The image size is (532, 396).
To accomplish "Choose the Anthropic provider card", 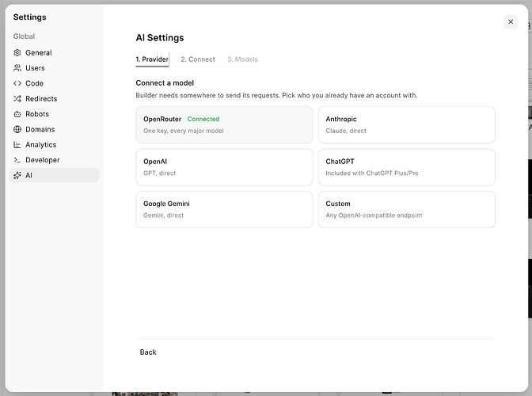I will pyautogui.click(x=406, y=125).
